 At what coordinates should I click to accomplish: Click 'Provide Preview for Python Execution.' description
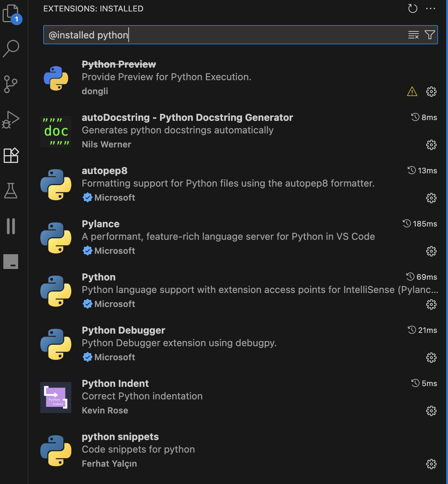click(166, 77)
